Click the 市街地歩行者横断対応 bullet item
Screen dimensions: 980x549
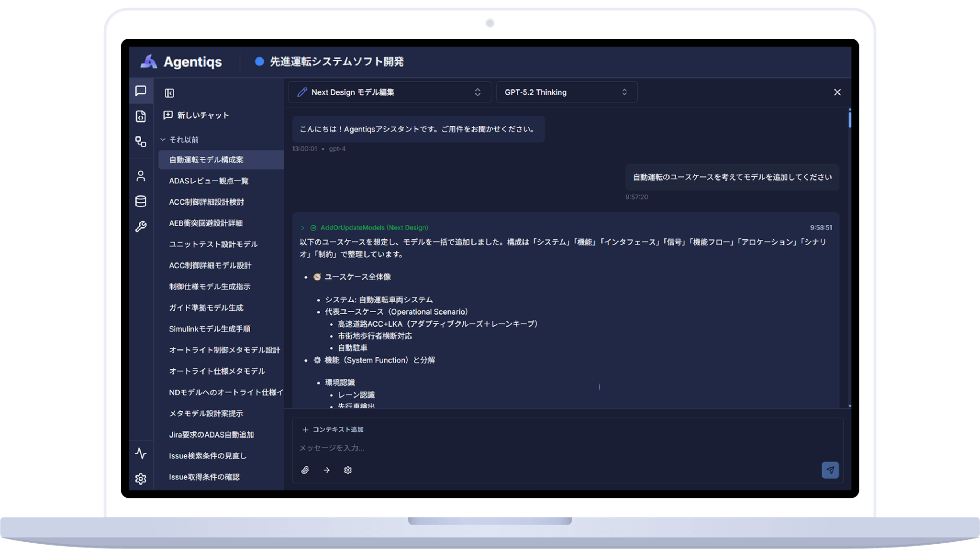(x=375, y=336)
